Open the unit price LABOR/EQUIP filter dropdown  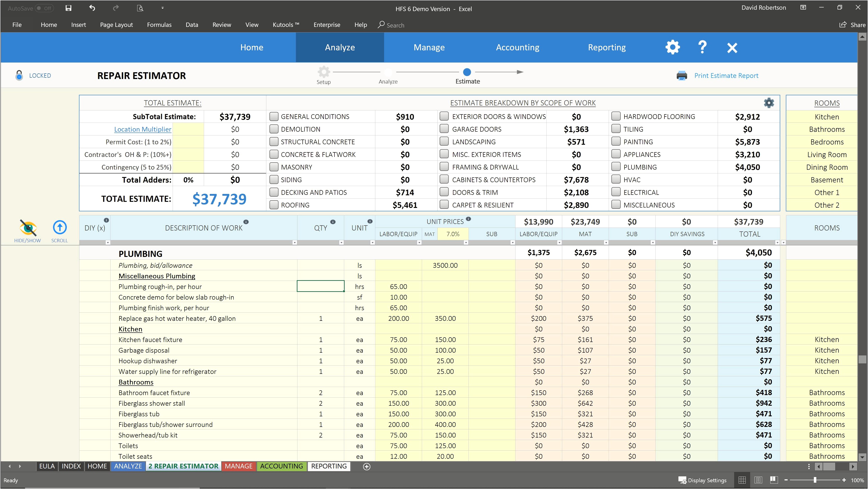[x=419, y=243]
